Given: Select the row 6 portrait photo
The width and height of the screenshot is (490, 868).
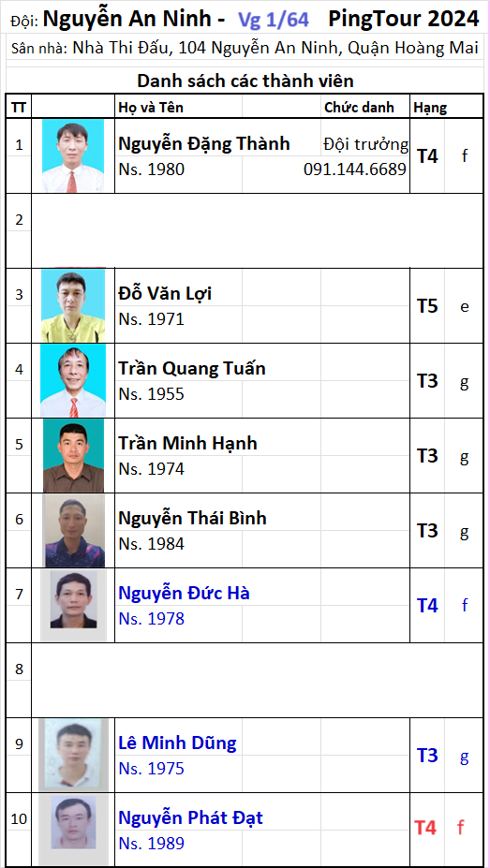Looking at the screenshot, I should pyautogui.click(x=74, y=530).
